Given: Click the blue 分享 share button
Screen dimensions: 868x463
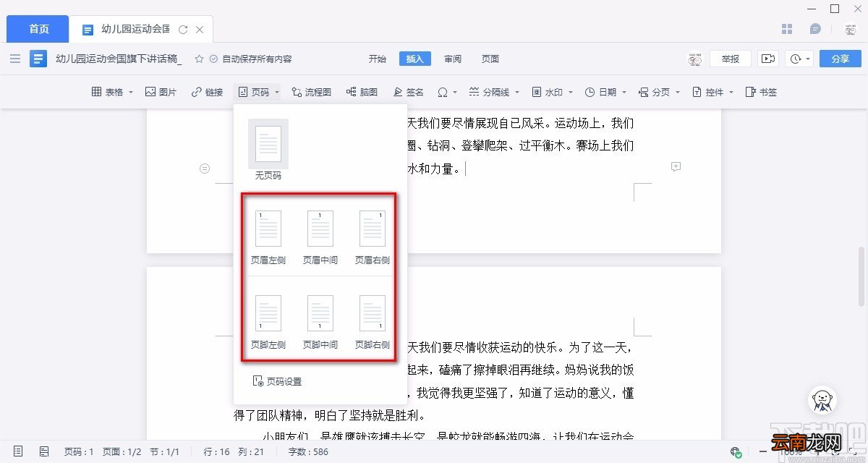Looking at the screenshot, I should tap(840, 59).
